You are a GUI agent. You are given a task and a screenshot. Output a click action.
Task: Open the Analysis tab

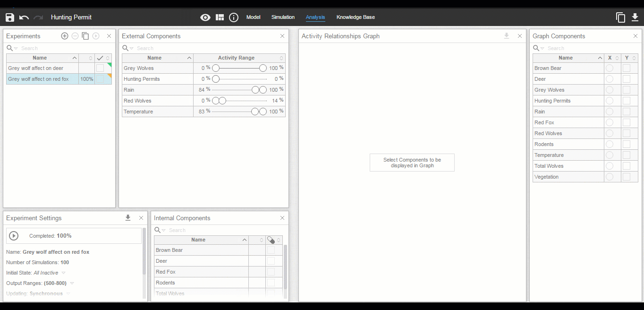click(x=315, y=17)
